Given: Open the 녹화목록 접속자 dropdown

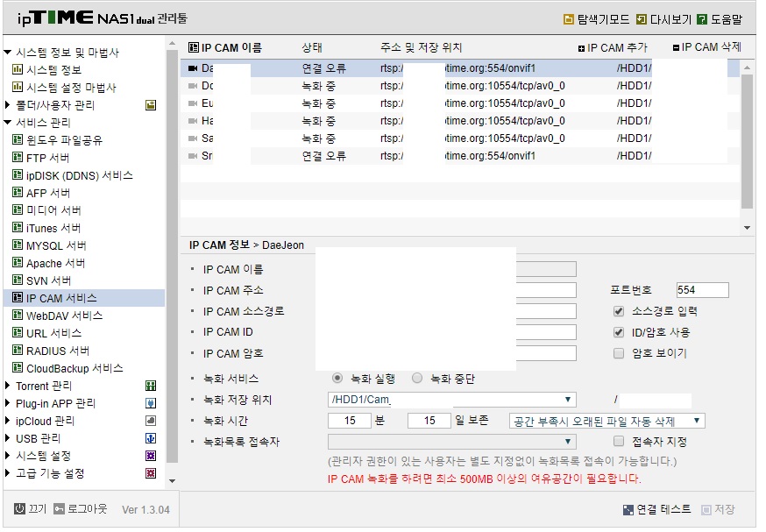Looking at the screenshot, I should pyautogui.click(x=452, y=442).
